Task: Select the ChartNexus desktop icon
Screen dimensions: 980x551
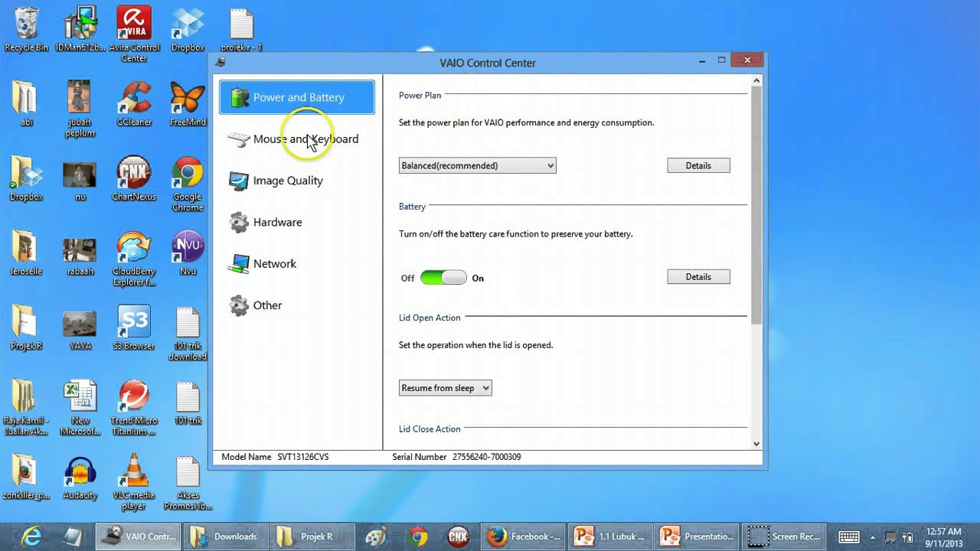Action: 134,178
